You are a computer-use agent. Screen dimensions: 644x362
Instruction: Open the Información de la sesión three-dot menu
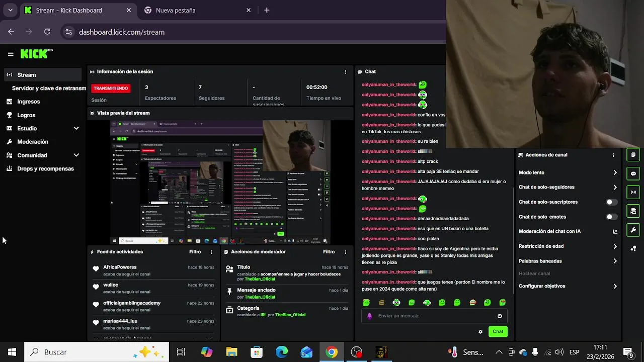(345, 72)
